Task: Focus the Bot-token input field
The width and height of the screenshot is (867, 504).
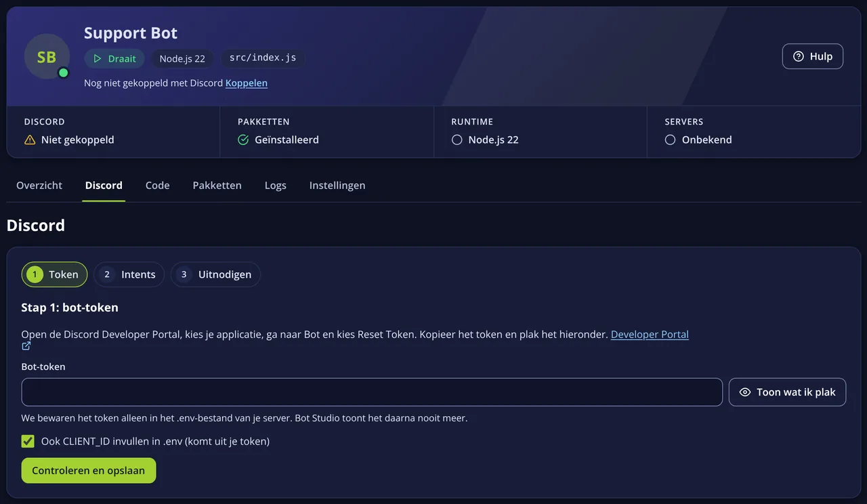Action: (372, 392)
